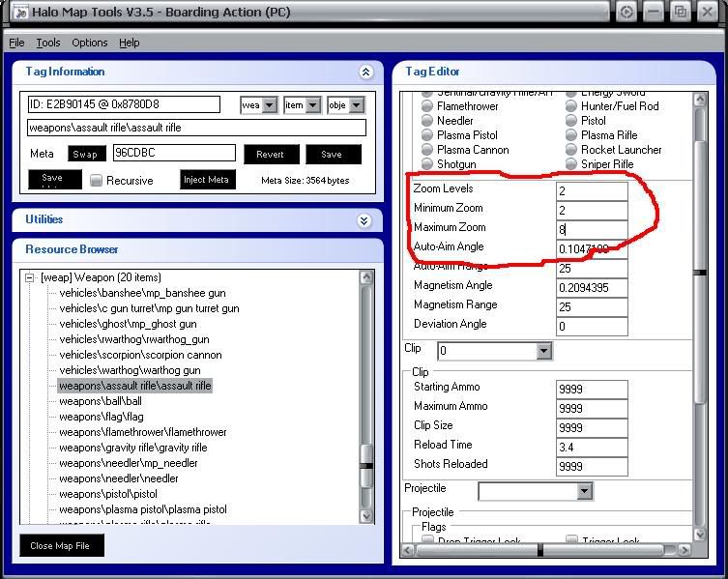Select the Rocket Launcher radio button
The width and height of the screenshot is (728, 579).
pos(571,150)
